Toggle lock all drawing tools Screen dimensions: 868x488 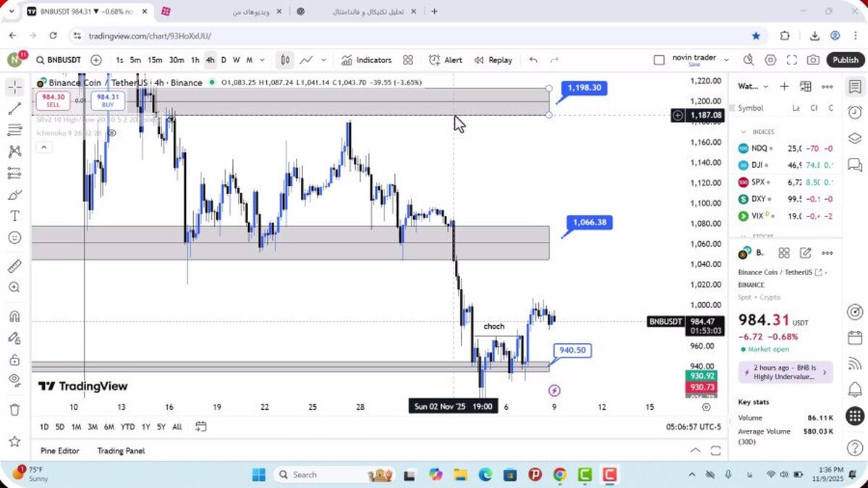click(x=14, y=359)
